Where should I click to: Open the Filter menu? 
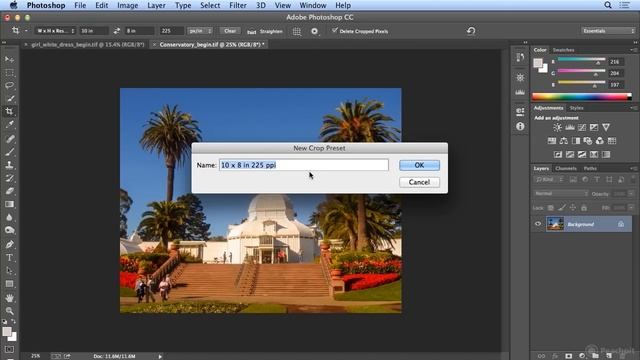coord(238,5)
